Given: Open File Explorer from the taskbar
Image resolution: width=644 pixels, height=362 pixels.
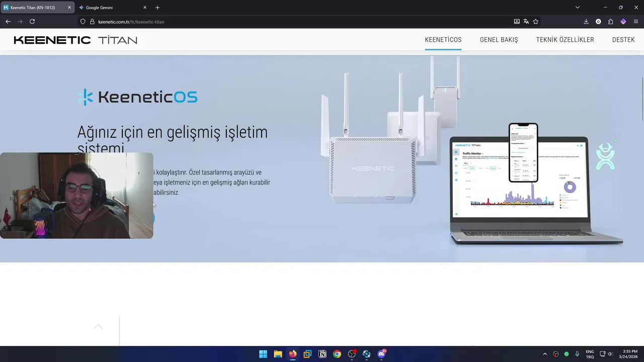Looking at the screenshot, I should [278, 354].
